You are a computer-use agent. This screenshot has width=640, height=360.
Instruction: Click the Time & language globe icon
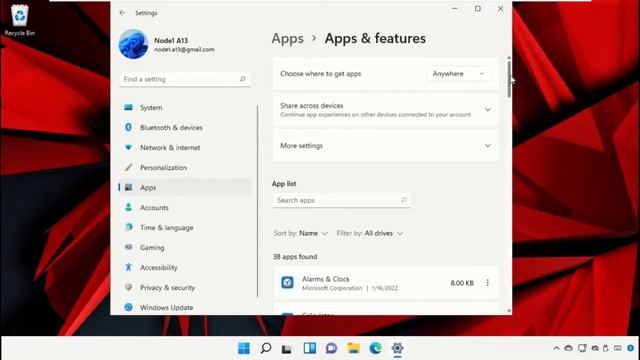coord(128,227)
